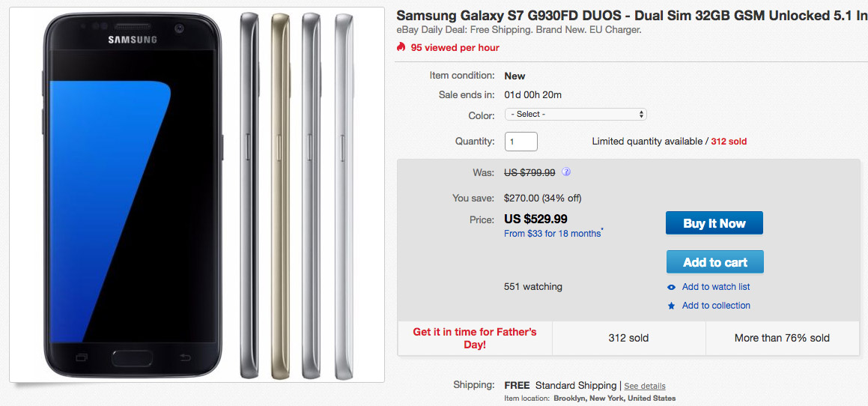Click the home button on the phone image

coord(133,357)
